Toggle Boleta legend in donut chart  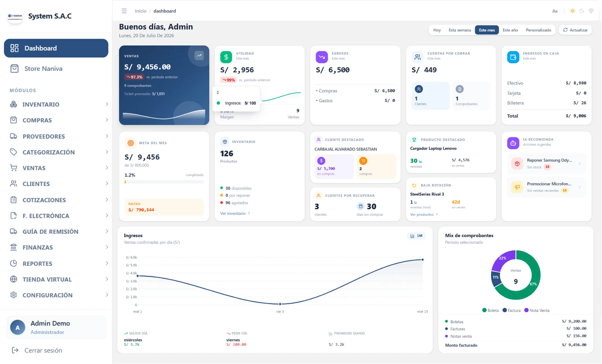tap(490, 310)
